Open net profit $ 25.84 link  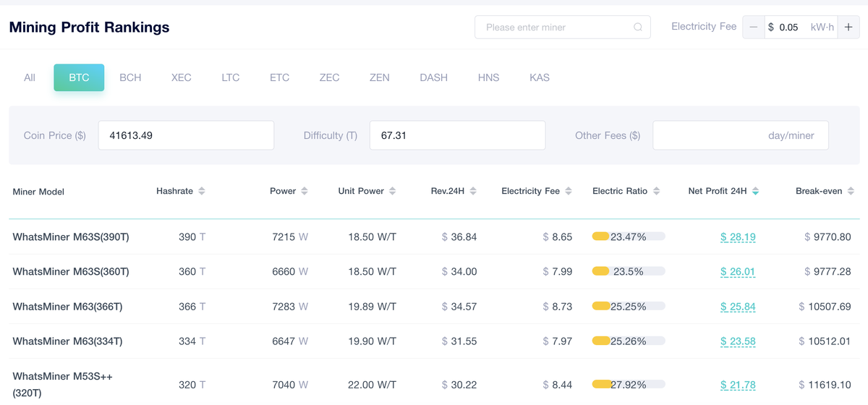[738, 307]
